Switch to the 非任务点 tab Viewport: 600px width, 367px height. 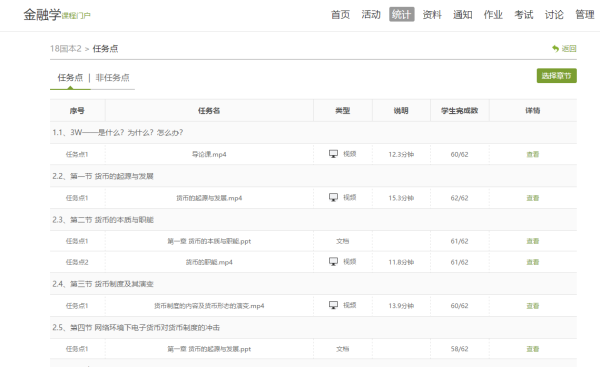[x=112, y=78]
